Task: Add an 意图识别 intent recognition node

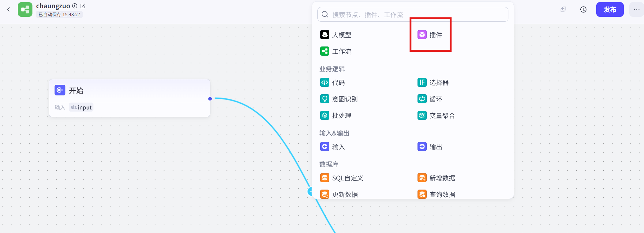Action: pyautogui.click(x=339, y=99)
